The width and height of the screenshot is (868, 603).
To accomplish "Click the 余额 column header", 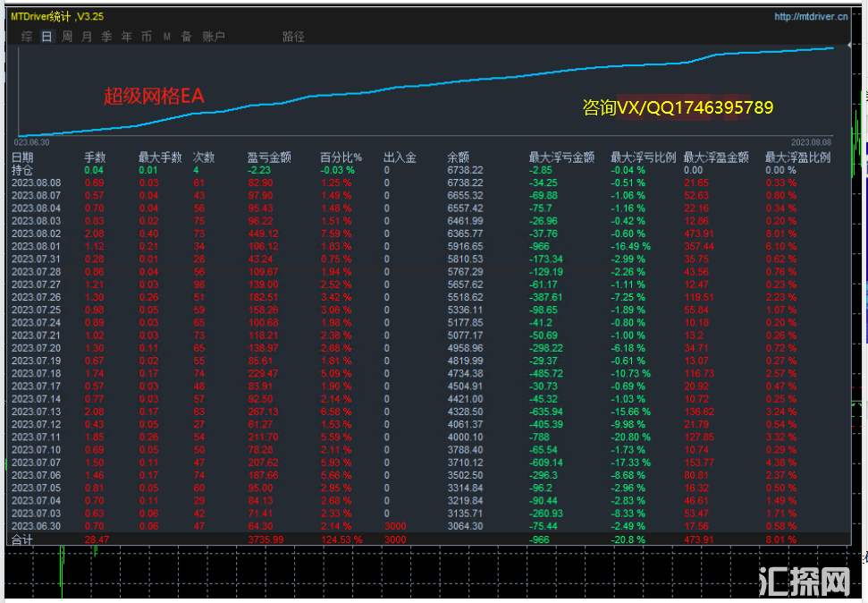I will click(458, 157).
